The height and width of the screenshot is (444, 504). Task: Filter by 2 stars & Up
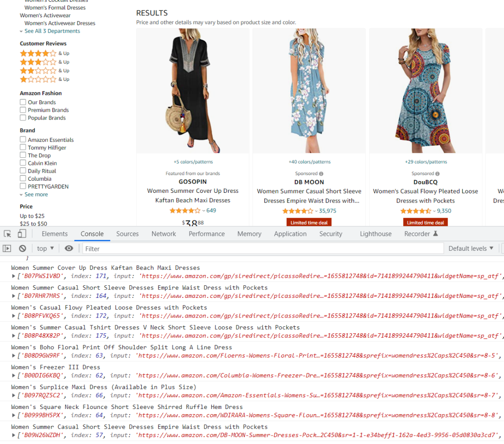tap(44, 70)
